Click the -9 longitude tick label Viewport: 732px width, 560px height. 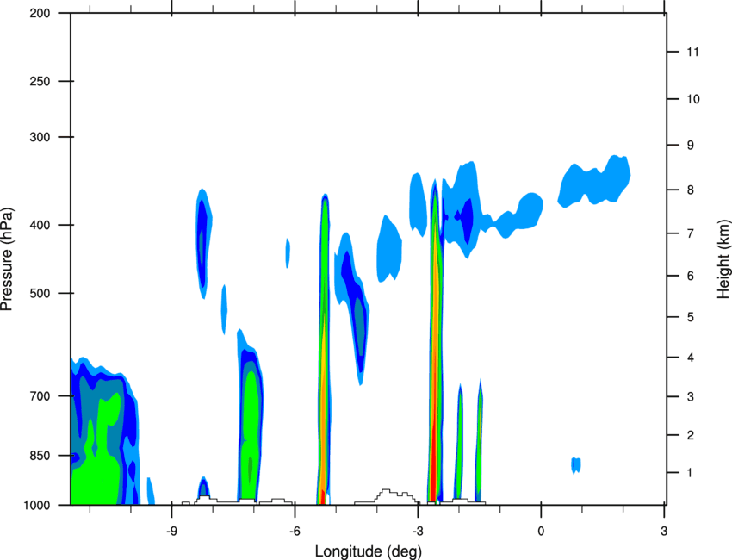171,532
